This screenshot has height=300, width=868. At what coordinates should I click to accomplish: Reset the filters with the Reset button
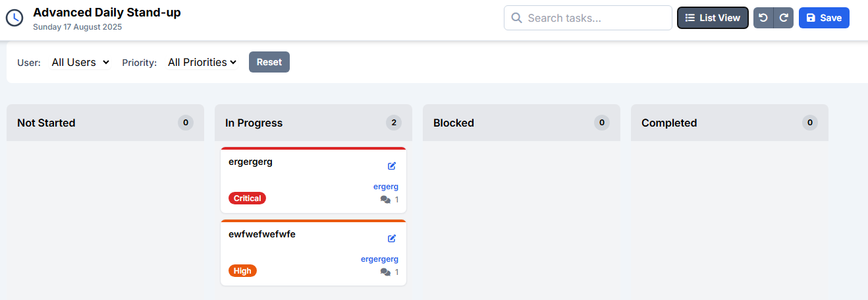[x=269, y=62]
